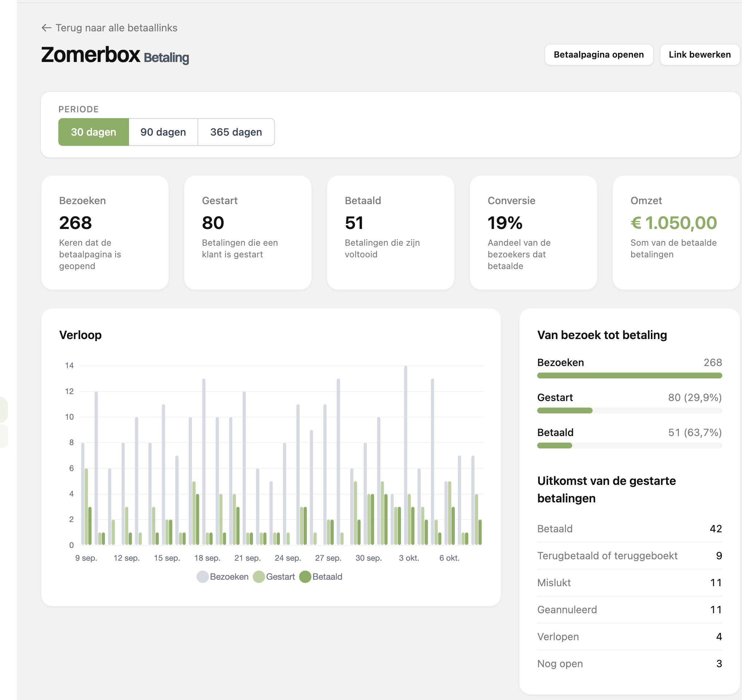Click the 18 sep. axis label
The height and width of the screenshot is (700, 742).
tap(207, 558)
